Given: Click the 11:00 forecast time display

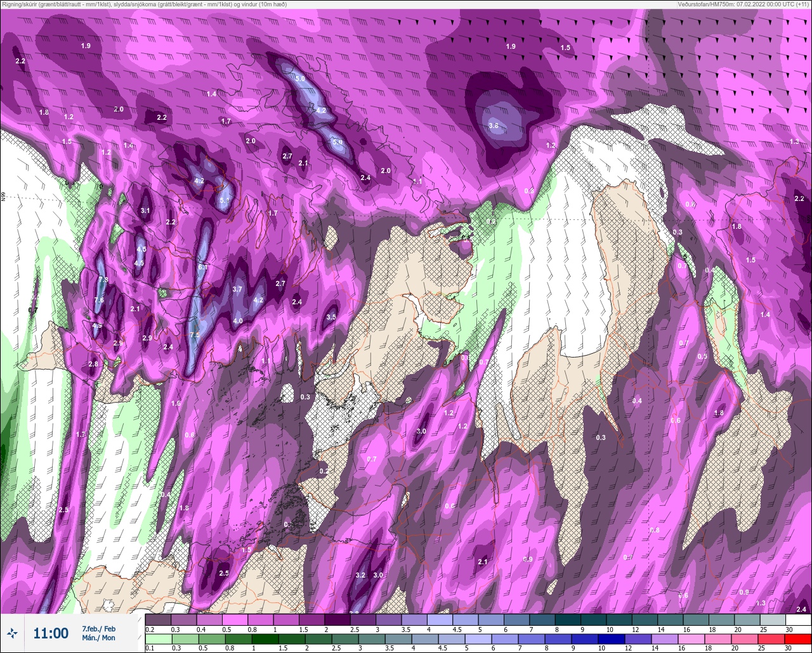Looking at the screenshot, I should tap(51, 633).
